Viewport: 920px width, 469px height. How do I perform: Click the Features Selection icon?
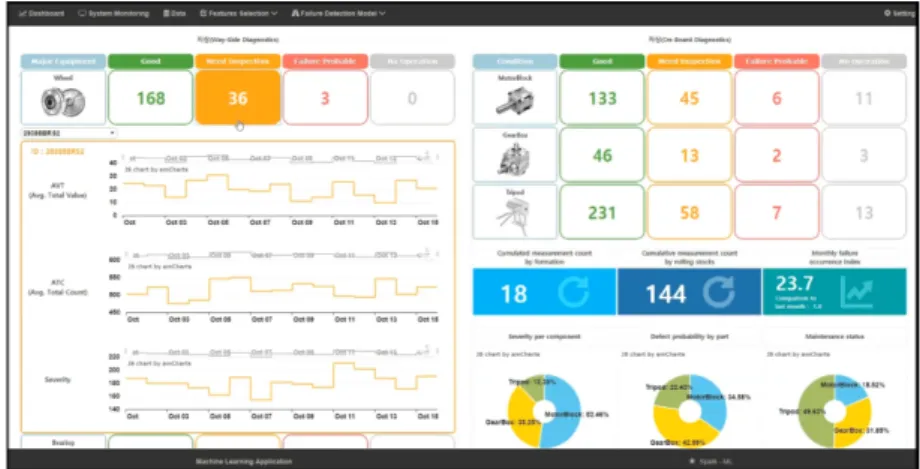[203, 13]
